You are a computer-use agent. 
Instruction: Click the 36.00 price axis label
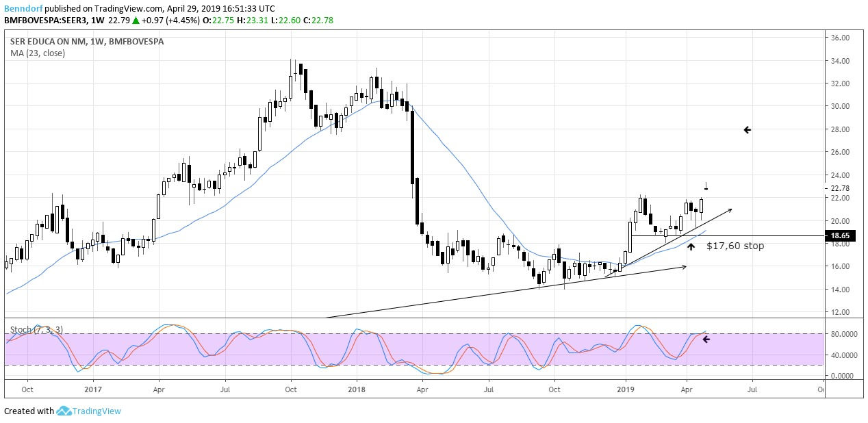coord(841,38)
